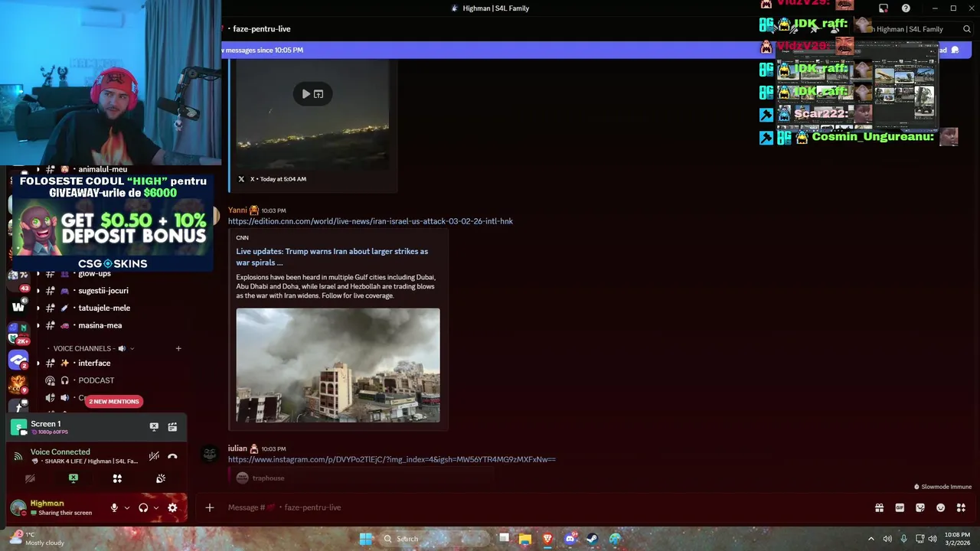Open the soundboard icon
The height and width of the screenshot is (551, 980).
(x=161, y=478)
